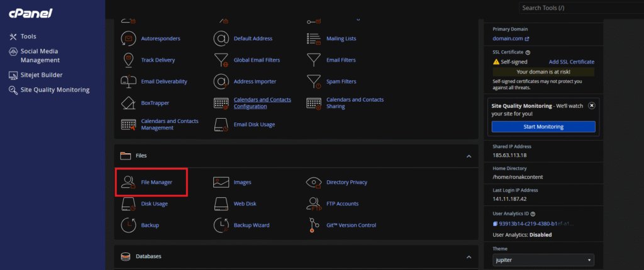Open the Calendars and Contacts Configuration icon
Screen dimensions: 644x270
(x=221, y=104)
